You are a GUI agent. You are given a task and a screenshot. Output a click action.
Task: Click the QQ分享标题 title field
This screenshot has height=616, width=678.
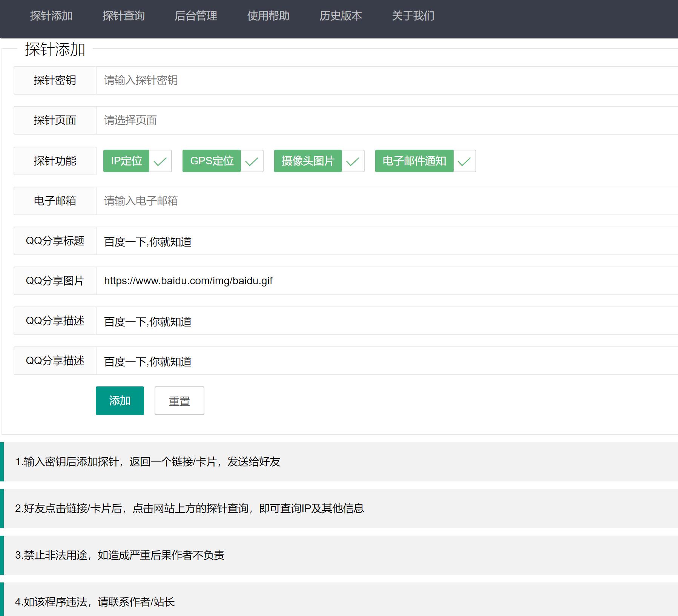click(x=264, y=241)
